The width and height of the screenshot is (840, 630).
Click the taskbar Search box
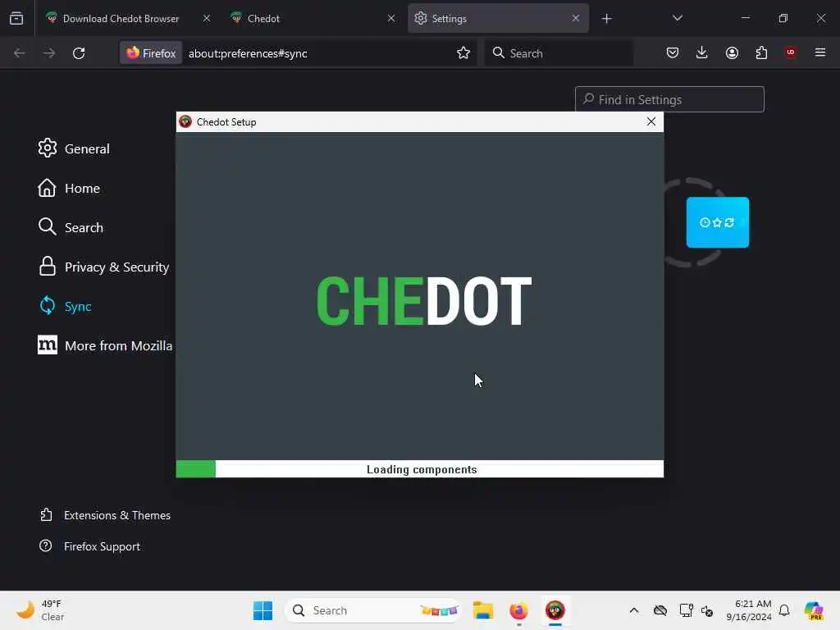click(x=373, y=610)
